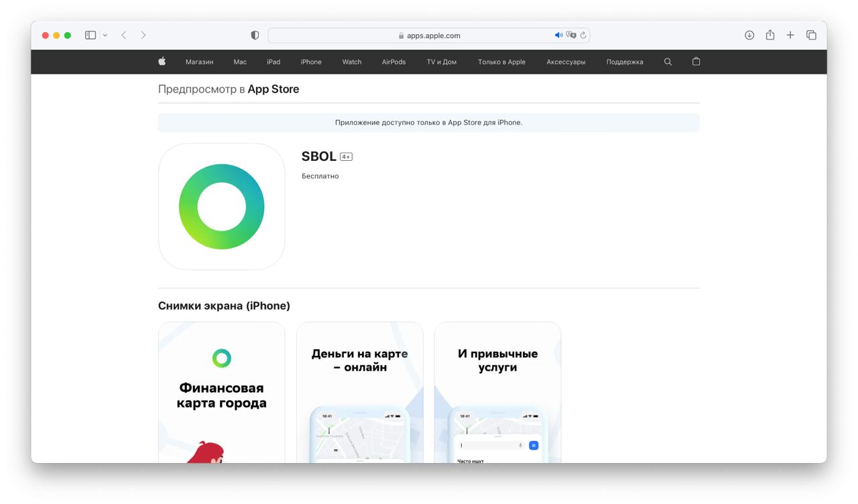Click the green full-screen window button
Screen dimensions: 858x504
pos(68,36)
